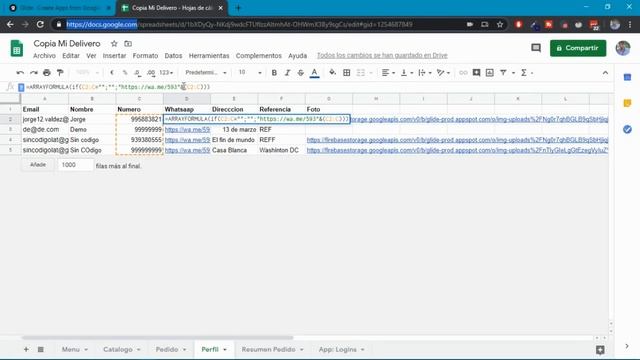Open the Datos menu
Viewport: 640px width, 360px height.
tap(173, 56)
